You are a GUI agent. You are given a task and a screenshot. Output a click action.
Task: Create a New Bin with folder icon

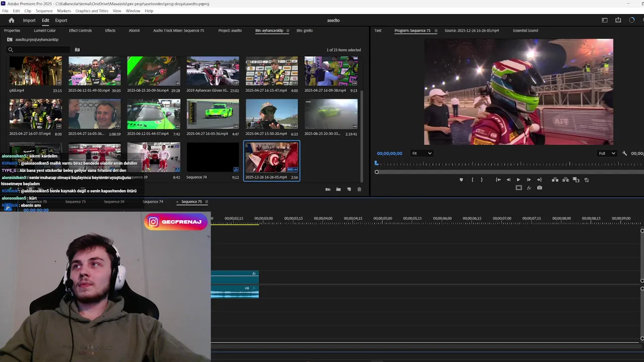pos(339,190)
